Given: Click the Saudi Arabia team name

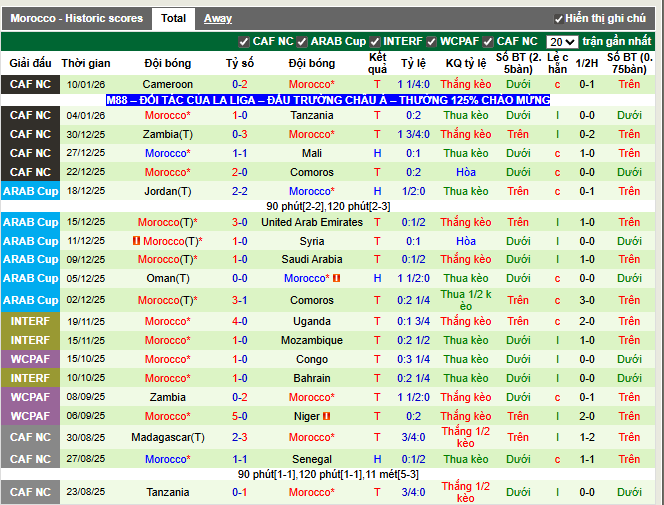Looking at the screenshot, I should 312,259.
